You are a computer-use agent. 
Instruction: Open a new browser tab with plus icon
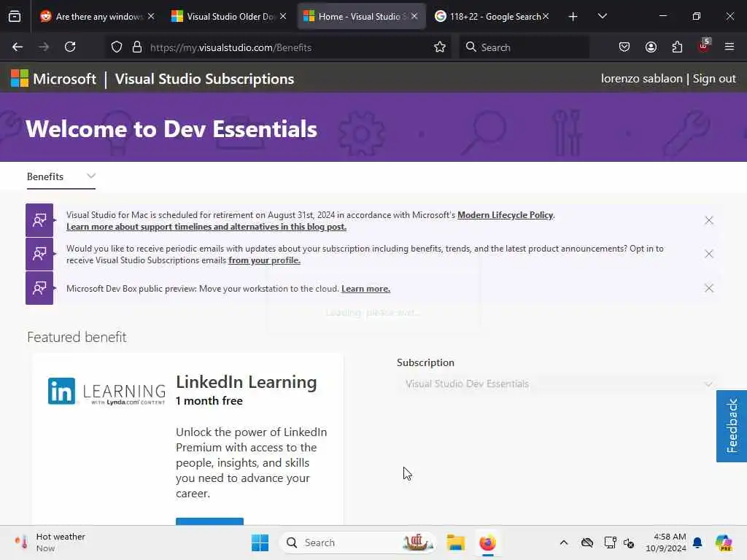(573, 17)
